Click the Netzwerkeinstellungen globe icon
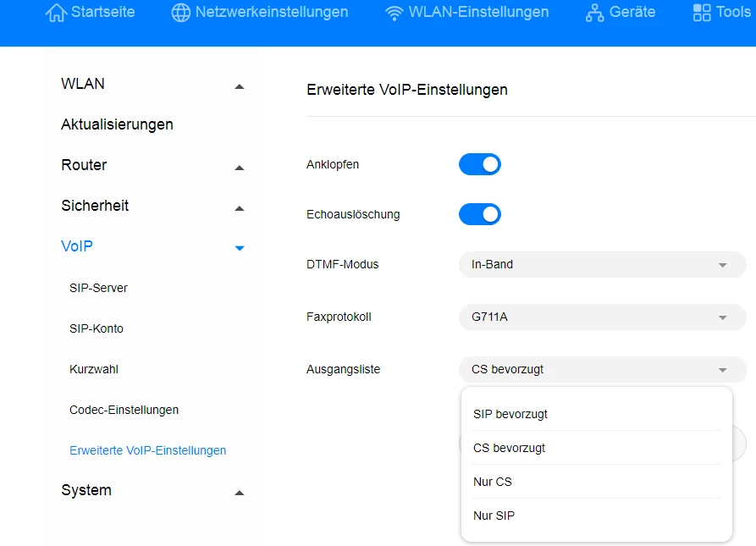The image size is (756, 546). 180,13
